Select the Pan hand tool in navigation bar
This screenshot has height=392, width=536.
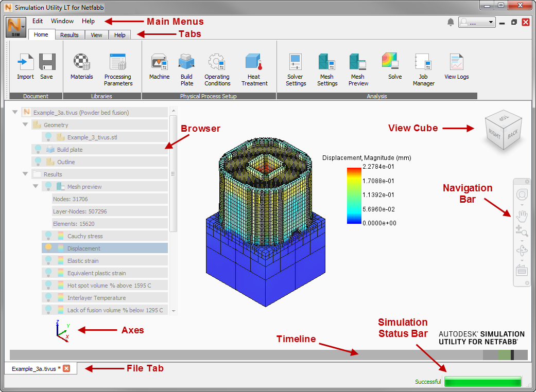(x=522, y=216)
